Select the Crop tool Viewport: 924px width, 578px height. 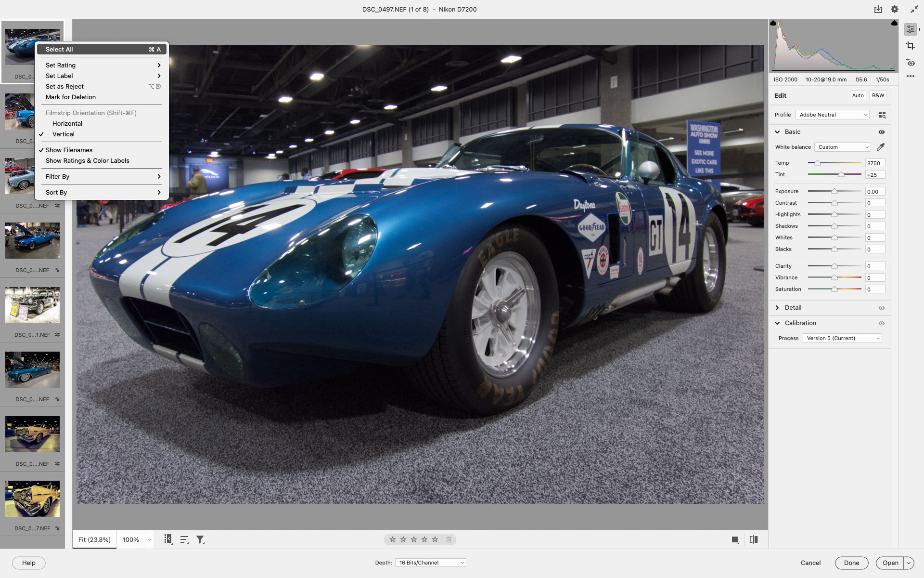coord(911,45)
